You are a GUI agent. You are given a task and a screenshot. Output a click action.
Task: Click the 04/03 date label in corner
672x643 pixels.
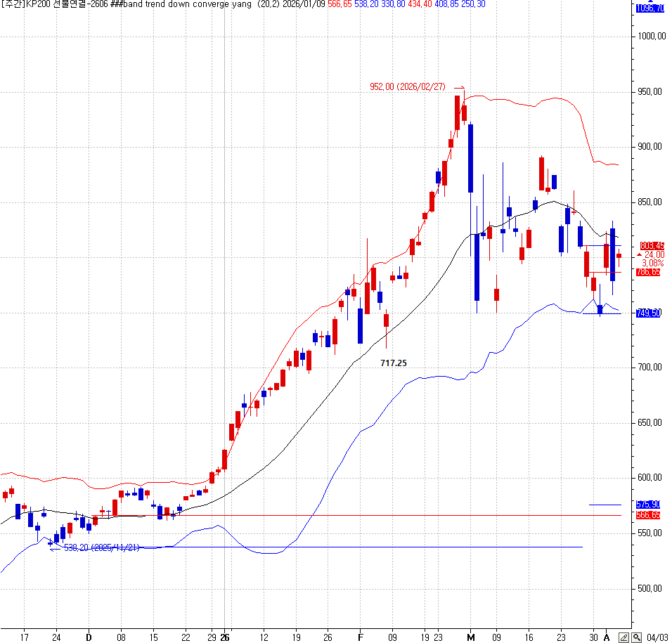coord(658,637)
